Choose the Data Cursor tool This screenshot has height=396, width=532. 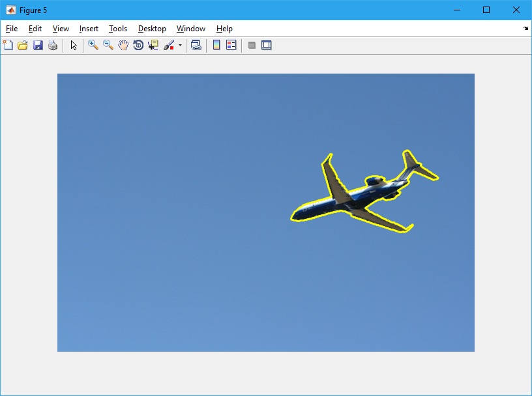pos(153,45)
